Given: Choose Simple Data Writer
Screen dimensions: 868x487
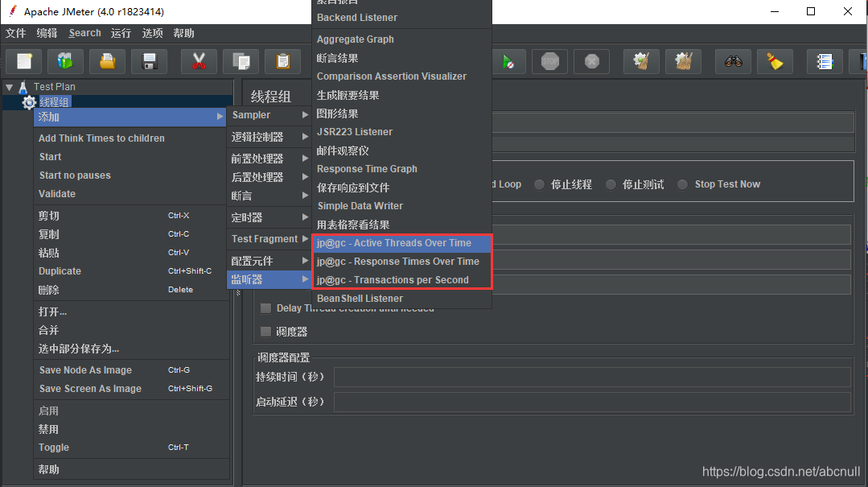Looking at the screenshot, I should (402, 206).
